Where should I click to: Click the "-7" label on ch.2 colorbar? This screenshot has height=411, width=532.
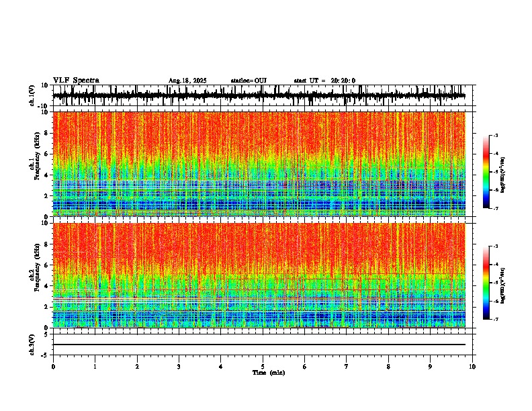495,319
